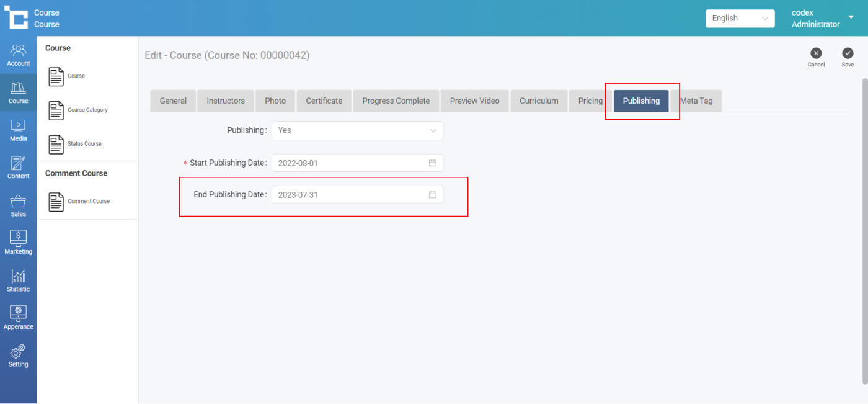Open calendar for Start Publishing Date
Screen dimensions: 868x404
coord(433,163)
